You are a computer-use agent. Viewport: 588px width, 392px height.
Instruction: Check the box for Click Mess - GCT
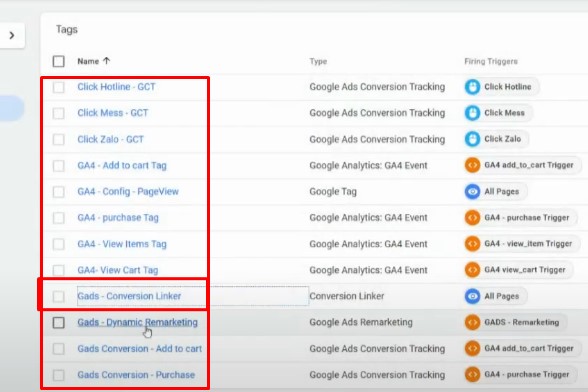tap(58, 113)
